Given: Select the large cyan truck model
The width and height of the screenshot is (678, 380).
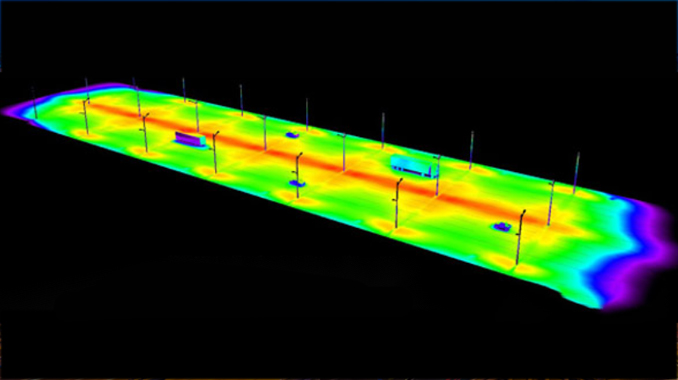Looking at the screenshot, I should 414,166.
